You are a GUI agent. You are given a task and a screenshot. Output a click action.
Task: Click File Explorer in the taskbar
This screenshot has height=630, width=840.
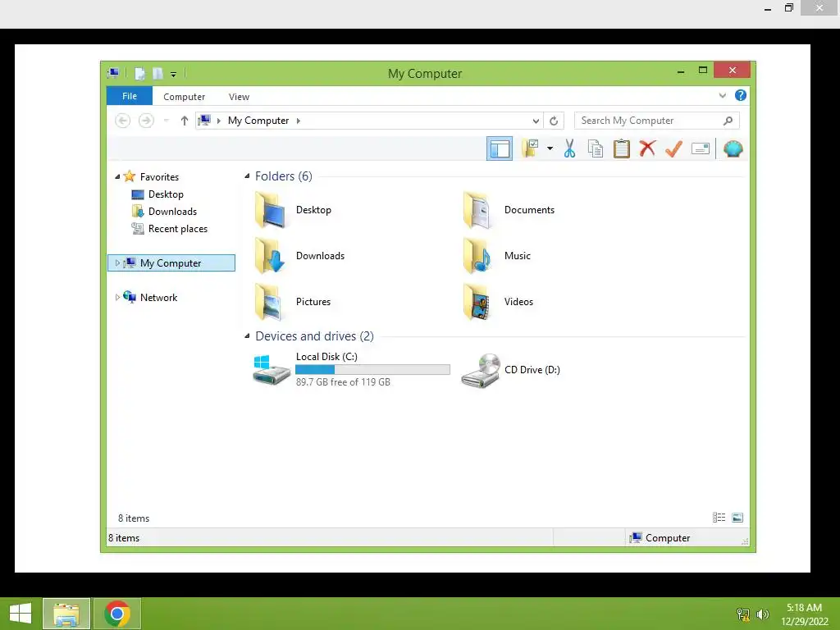[x=66, y=614]
